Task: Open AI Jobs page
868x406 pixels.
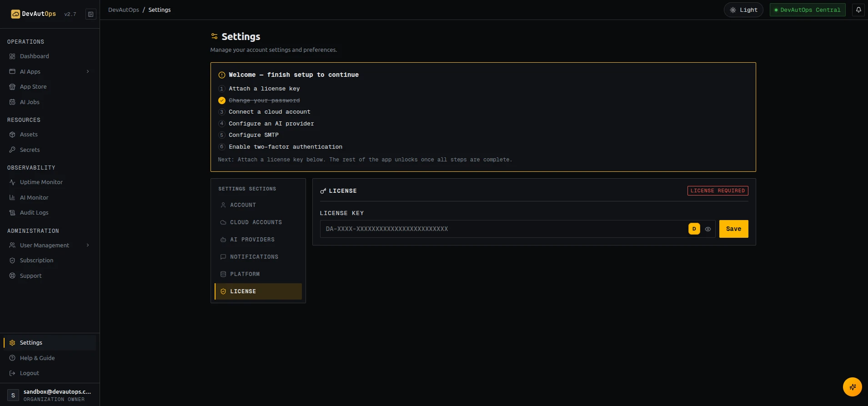Action: pyautogui.click(x=50, y=102)
